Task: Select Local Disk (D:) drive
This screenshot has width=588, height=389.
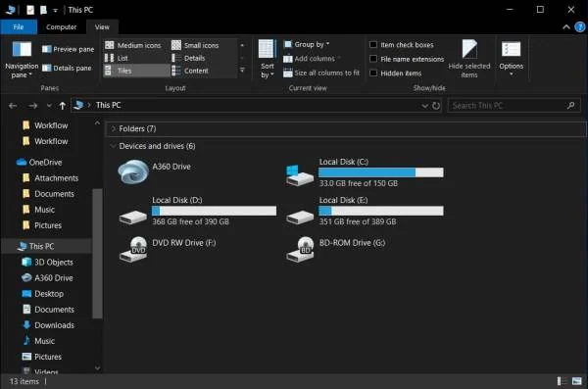Action: [198, 212]
